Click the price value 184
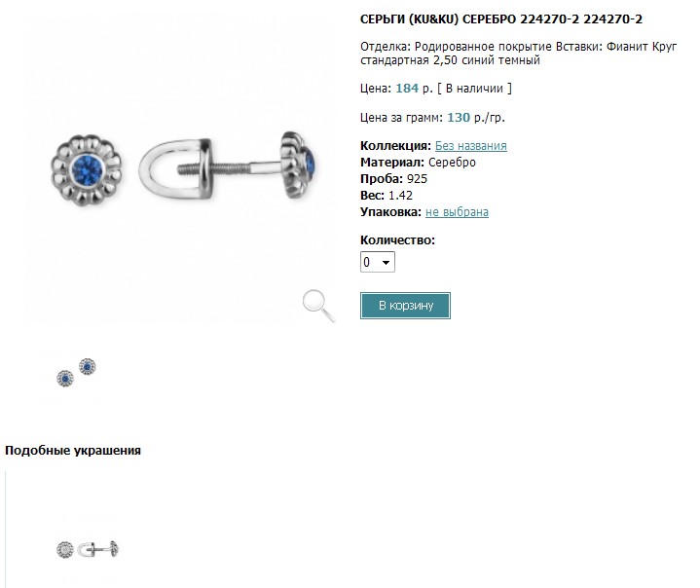Viewport: 700px width, 588px height. [x=407, y=89]
